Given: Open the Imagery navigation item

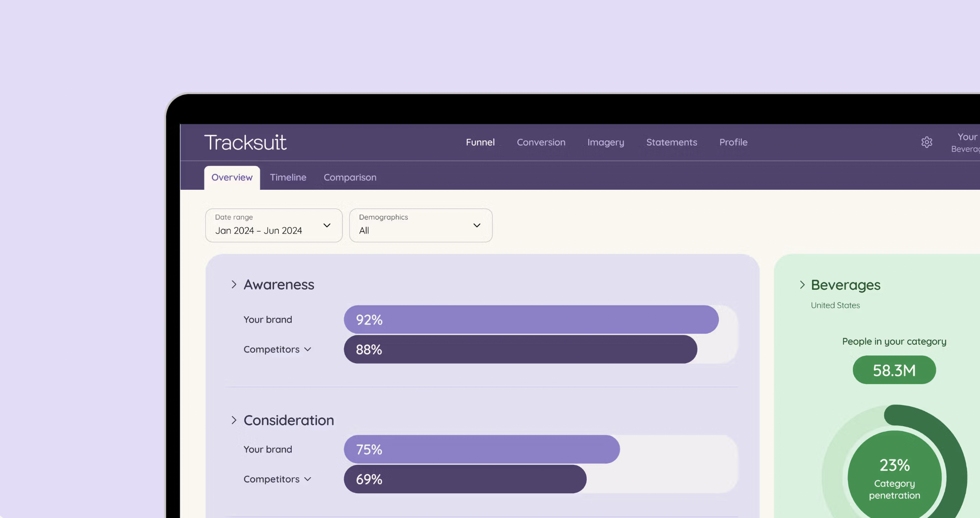Looking at the screenshot, I should [605, 142].
